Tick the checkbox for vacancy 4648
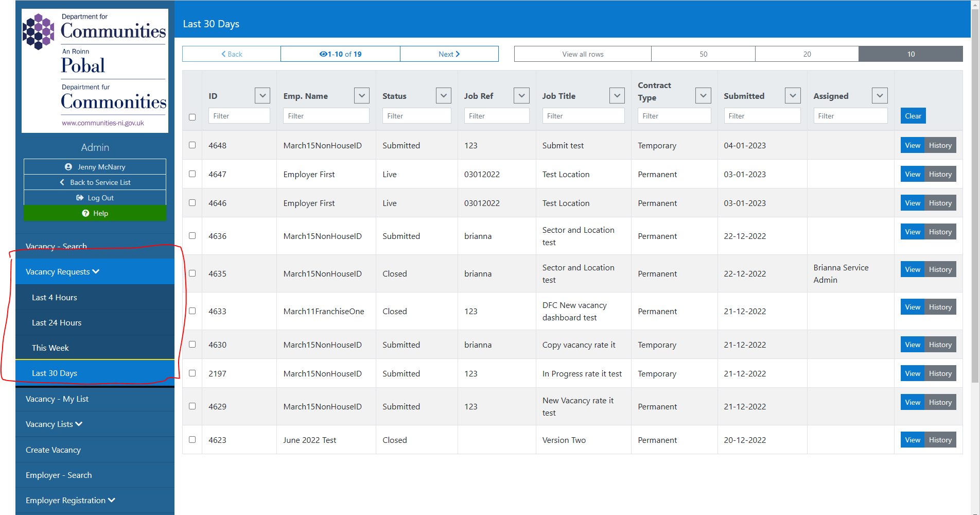Screen dimensions: 980x515 pyautogui.click(x=192, y=145)
